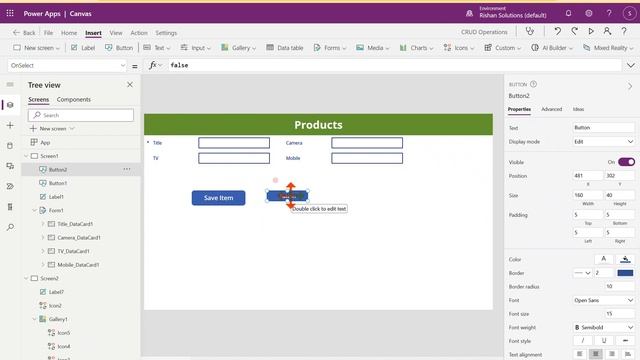The width and height of the screenshot is (640, 360).
Task: Collapse Screen1 in tree view
Action: [27, 156]
